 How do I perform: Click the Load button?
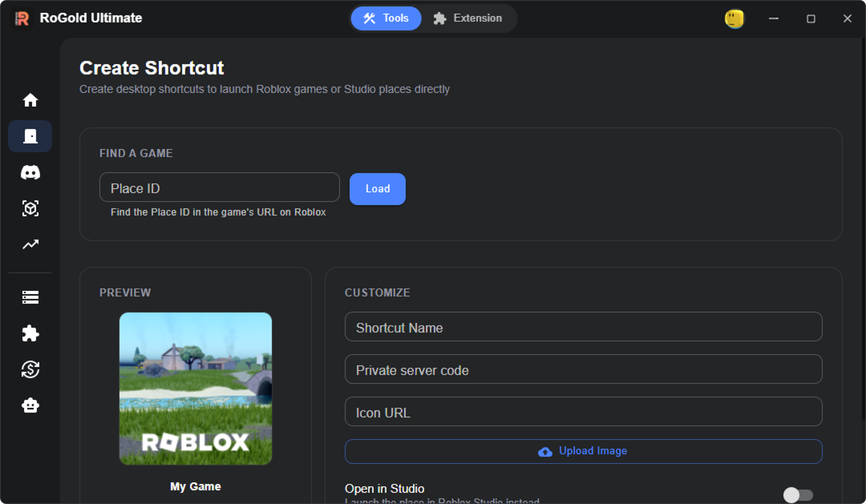pos(378,189)
